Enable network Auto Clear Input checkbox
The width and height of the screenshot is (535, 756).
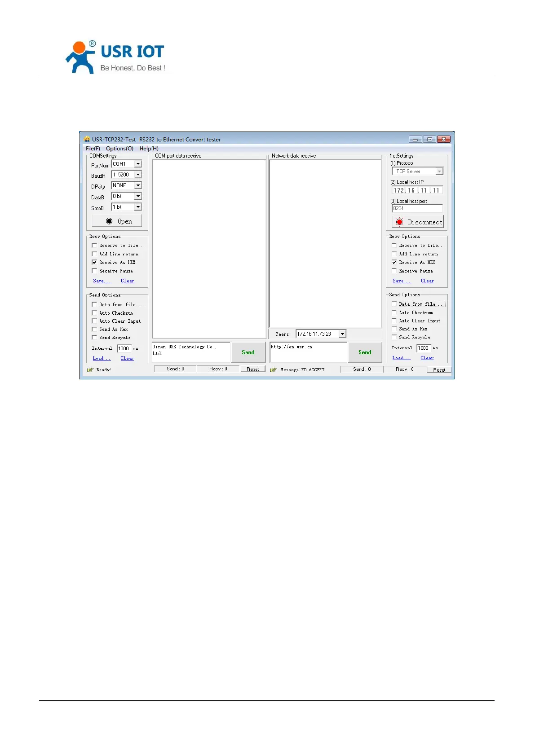[394, 321]
